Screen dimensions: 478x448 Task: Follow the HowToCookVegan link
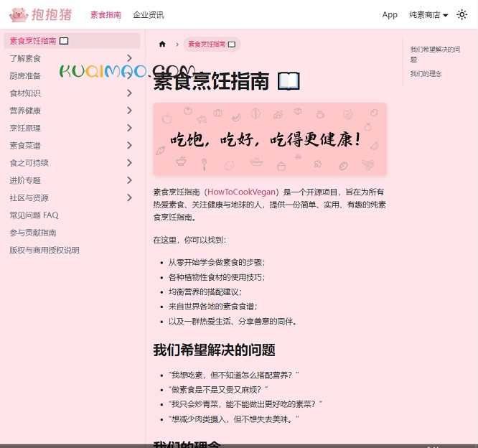pyautogui.click(x=241, y=192)
